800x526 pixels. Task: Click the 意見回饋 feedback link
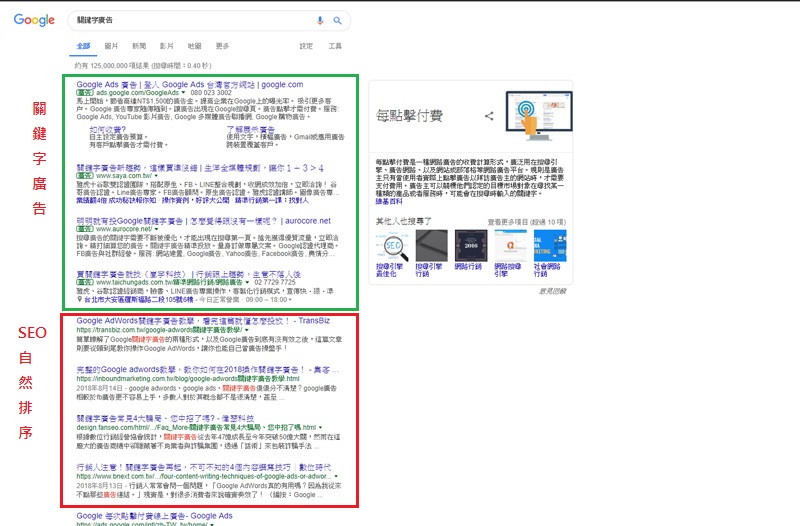coord(553,291)
